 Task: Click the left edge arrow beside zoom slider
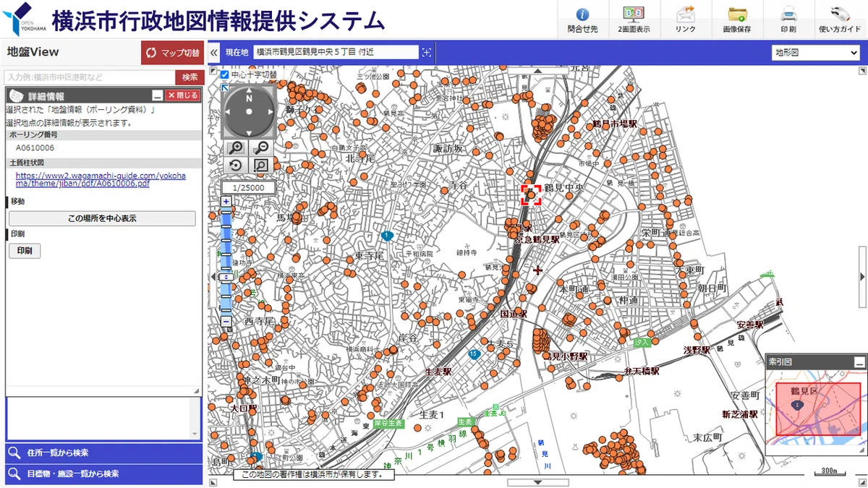pos(213,277)
